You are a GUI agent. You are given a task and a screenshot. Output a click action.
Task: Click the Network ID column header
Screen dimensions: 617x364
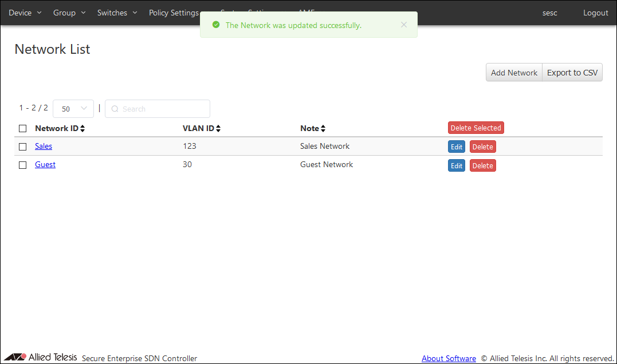57,128
